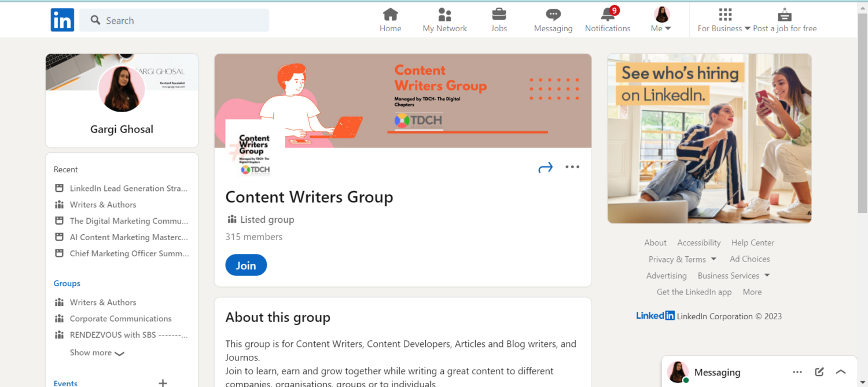Expand the For Business apps menu

[724, 20]
